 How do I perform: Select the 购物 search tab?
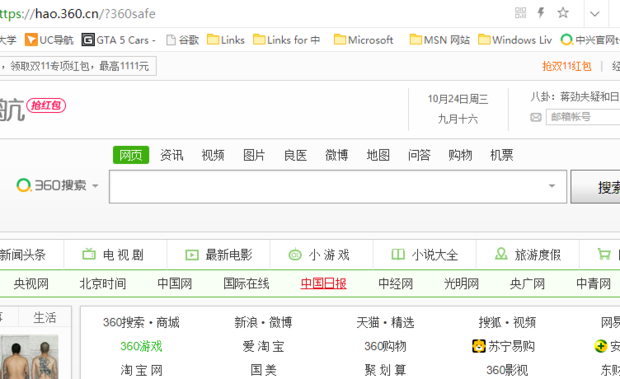tap(460, 155)
